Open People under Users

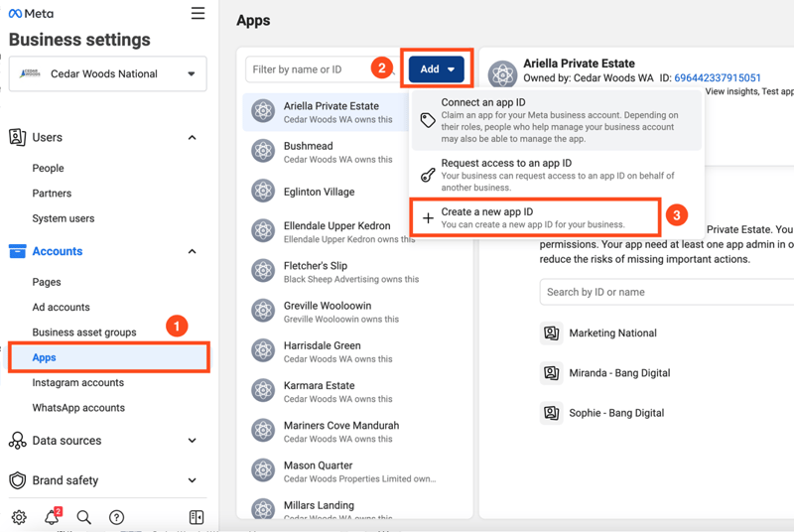click(48, 168)
